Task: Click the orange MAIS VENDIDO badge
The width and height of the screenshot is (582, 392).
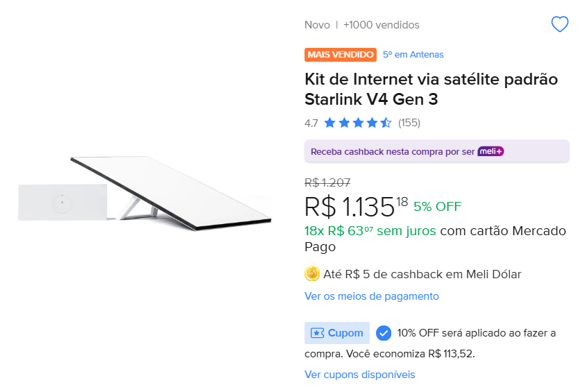Action: [340, 55]
